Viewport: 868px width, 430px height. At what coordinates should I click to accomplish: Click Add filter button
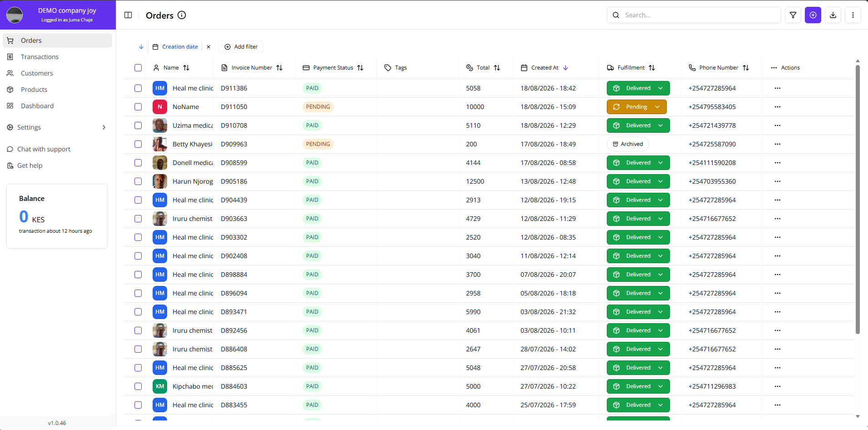(241, 47)
